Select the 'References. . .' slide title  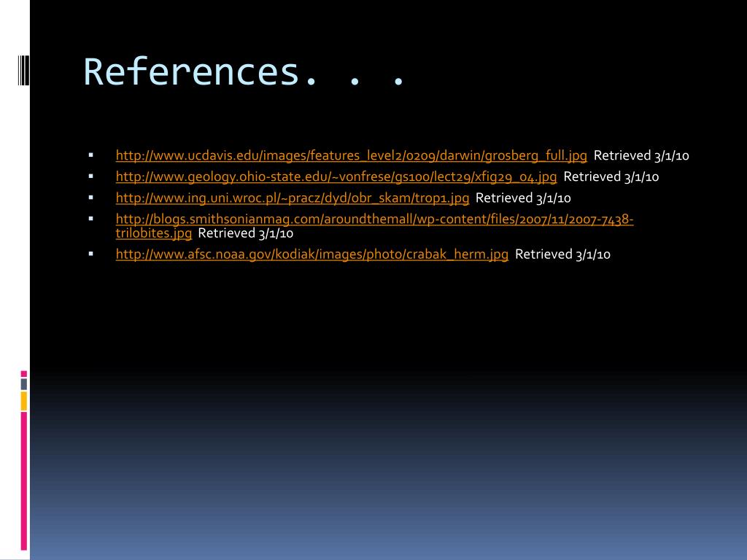click(x=244, y=72)
